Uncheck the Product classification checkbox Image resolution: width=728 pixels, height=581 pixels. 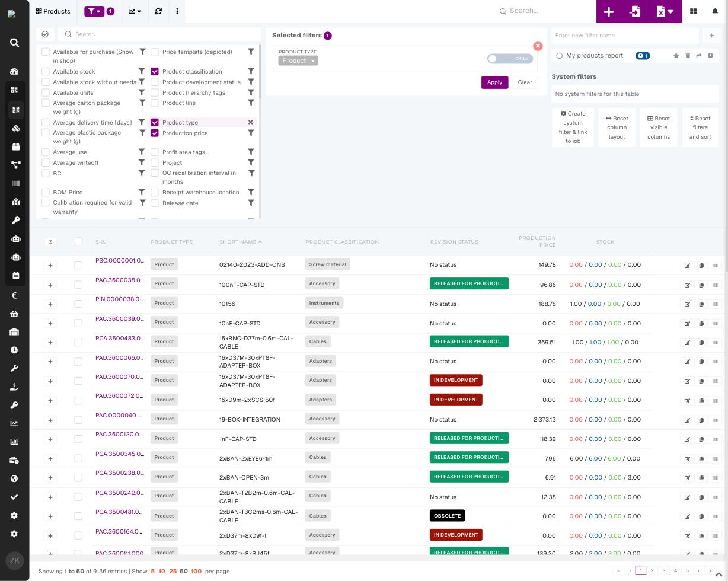(155, 72)
